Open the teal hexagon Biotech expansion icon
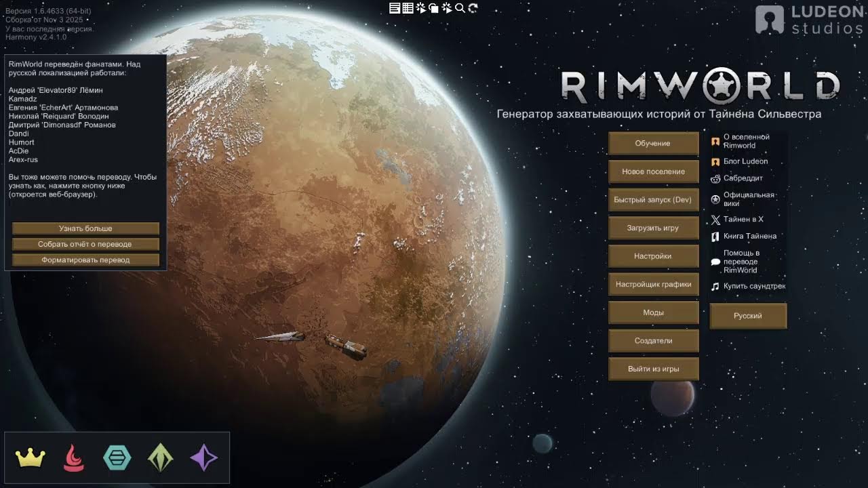This screenshot has width=868, height=488. (x=117, y=459)
